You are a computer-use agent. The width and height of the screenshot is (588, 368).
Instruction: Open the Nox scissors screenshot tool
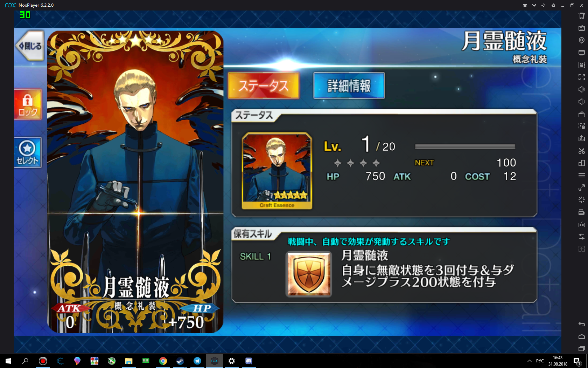click(x=582, y=151)
